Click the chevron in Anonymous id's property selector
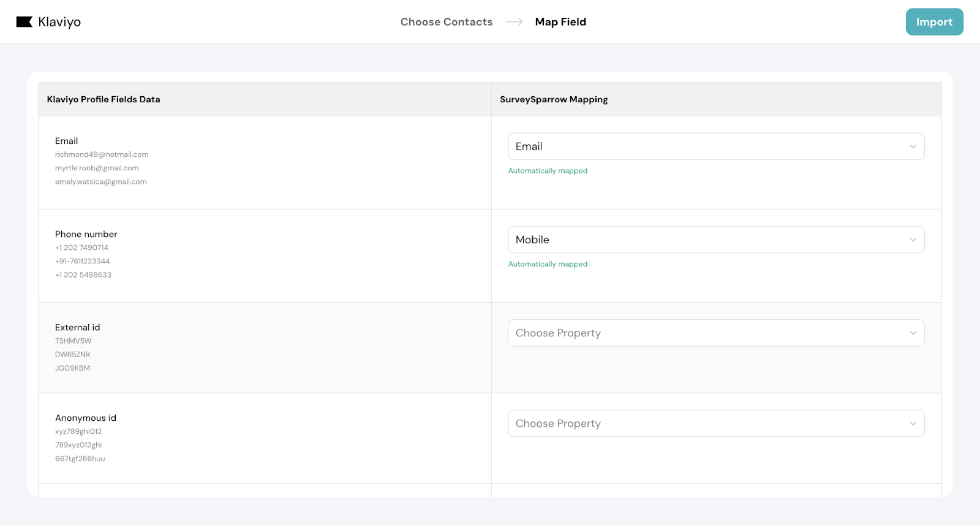 (x=913, y=424)
